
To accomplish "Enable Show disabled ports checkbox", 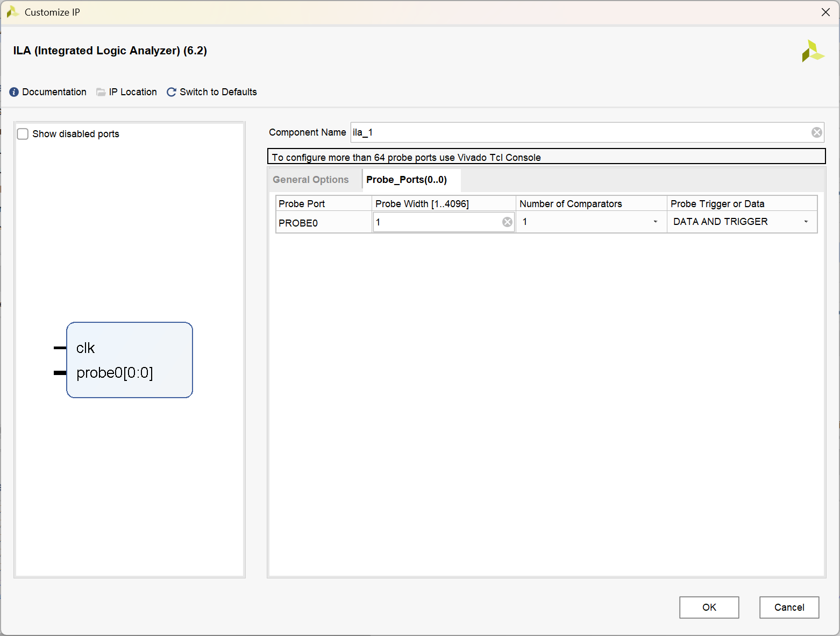I will pos(23,134).
